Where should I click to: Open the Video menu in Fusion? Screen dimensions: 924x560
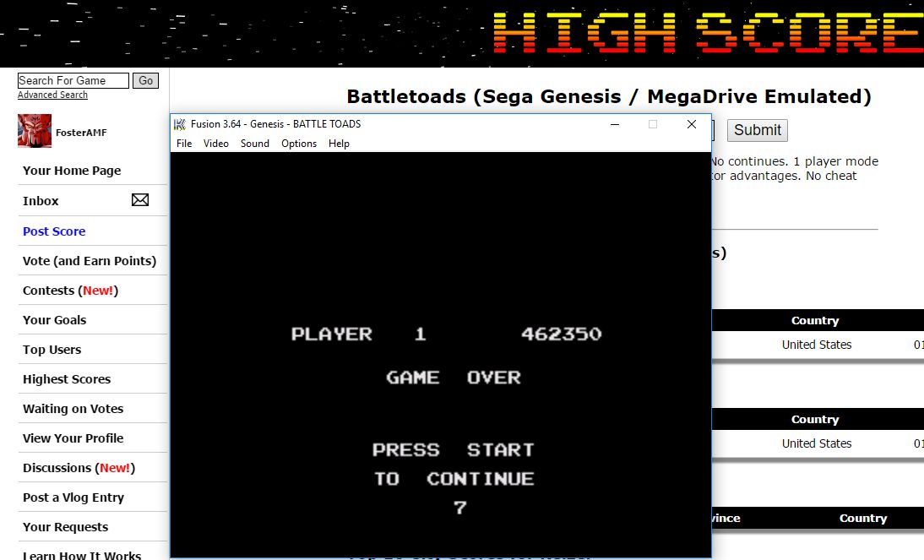pyautogui.click(x=215, y=144)
